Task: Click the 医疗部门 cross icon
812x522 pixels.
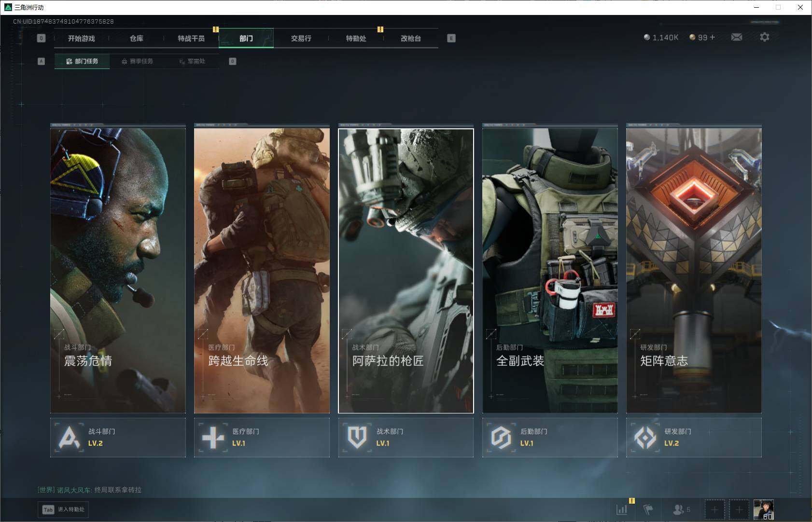Action: pyautogui.click(x=213, y=437)
